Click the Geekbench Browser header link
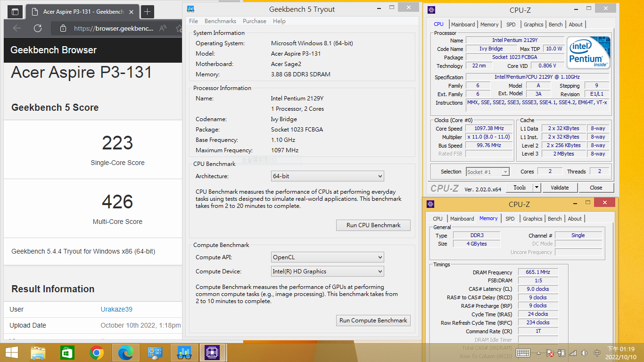The width and height of the screenshot is (644, 362). click(x=53, y=50)
